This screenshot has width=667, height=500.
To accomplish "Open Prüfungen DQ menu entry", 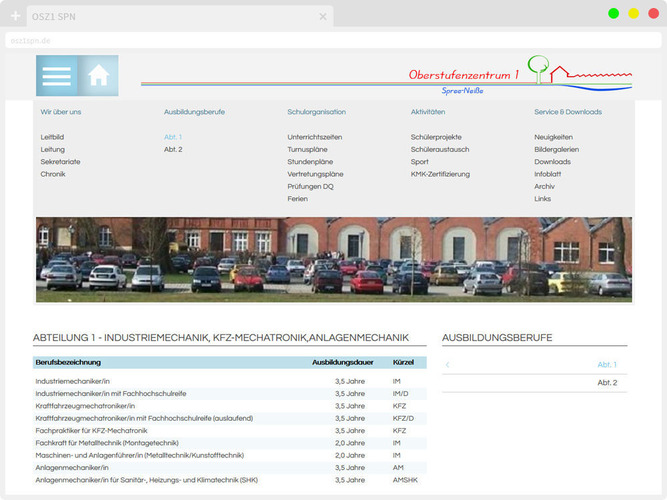I will (x=310, y=186).
